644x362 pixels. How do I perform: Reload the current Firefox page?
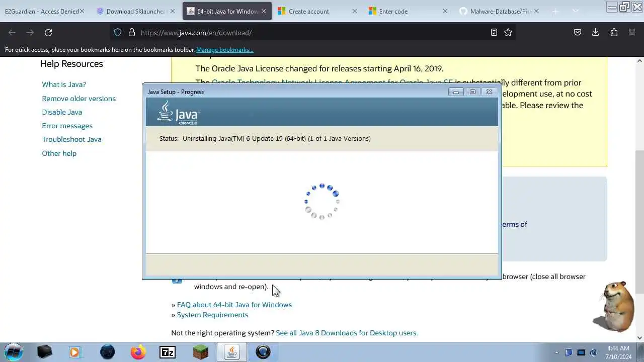(48, 33)
